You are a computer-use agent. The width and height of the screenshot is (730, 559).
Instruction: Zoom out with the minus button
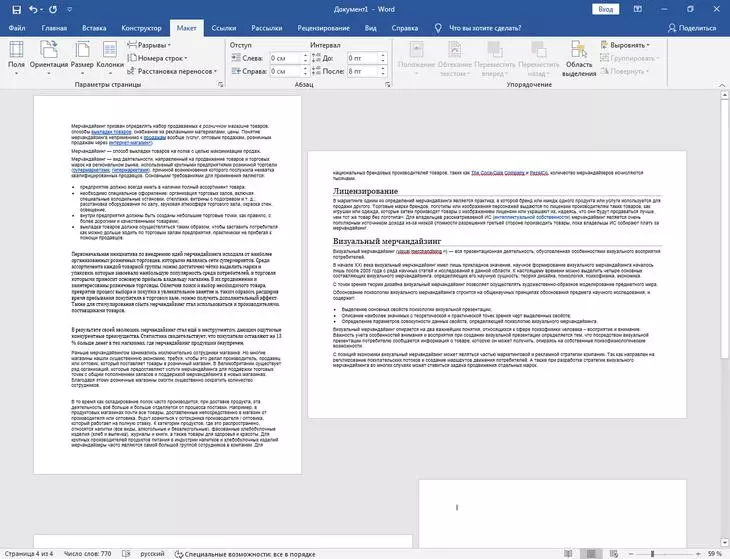click(x=631, y=554)
